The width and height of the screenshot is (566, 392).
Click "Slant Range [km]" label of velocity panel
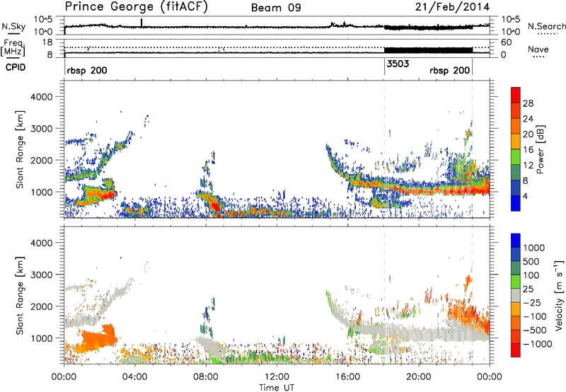click(20, 295)
